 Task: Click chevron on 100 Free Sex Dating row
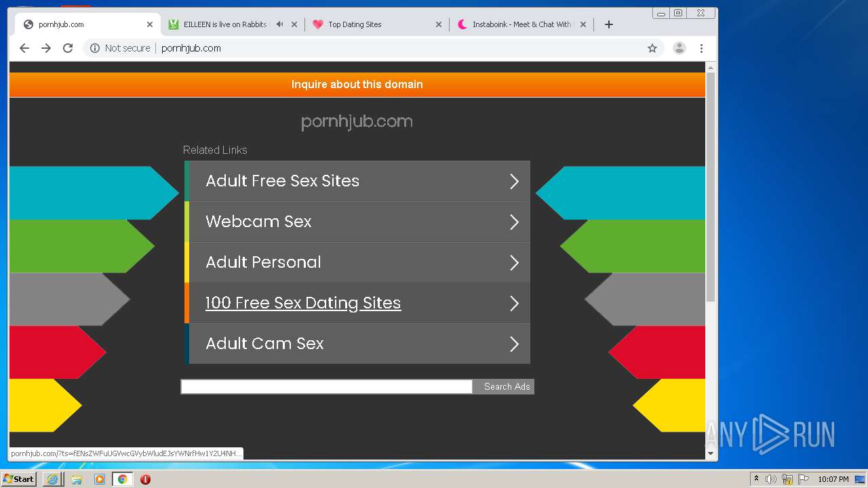[x=514, y=303]
